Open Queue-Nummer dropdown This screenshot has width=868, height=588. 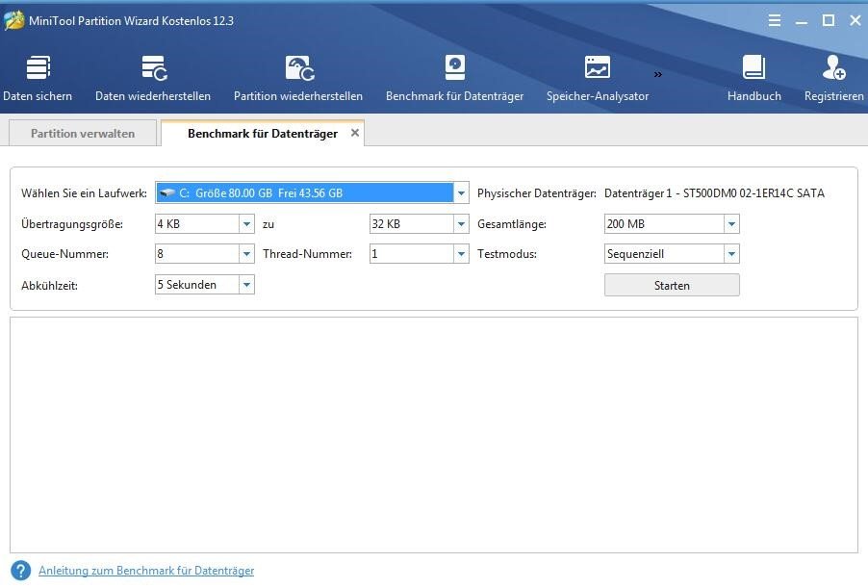[x=246, y=254]
